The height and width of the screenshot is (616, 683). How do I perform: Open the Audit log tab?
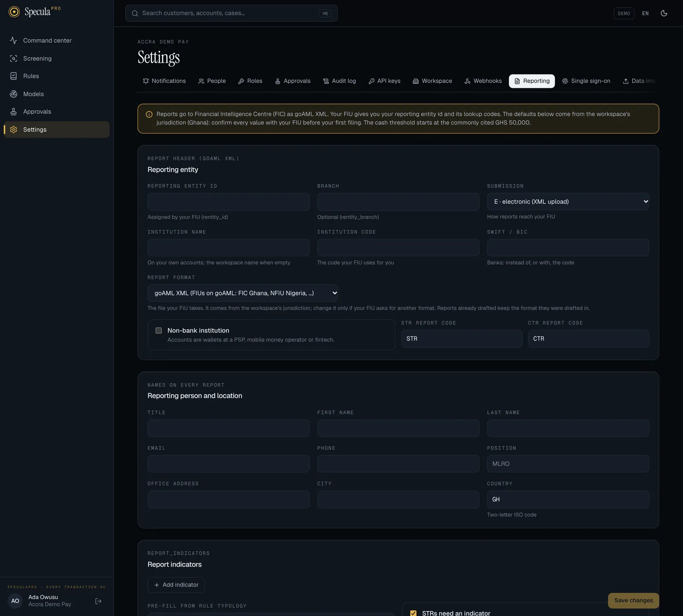pos(339,81)
